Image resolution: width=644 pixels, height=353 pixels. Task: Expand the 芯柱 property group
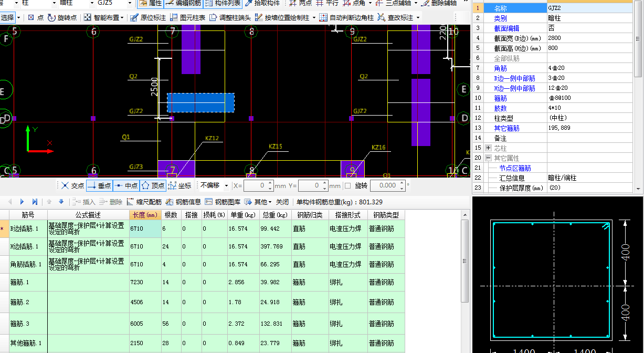(488, 148)
